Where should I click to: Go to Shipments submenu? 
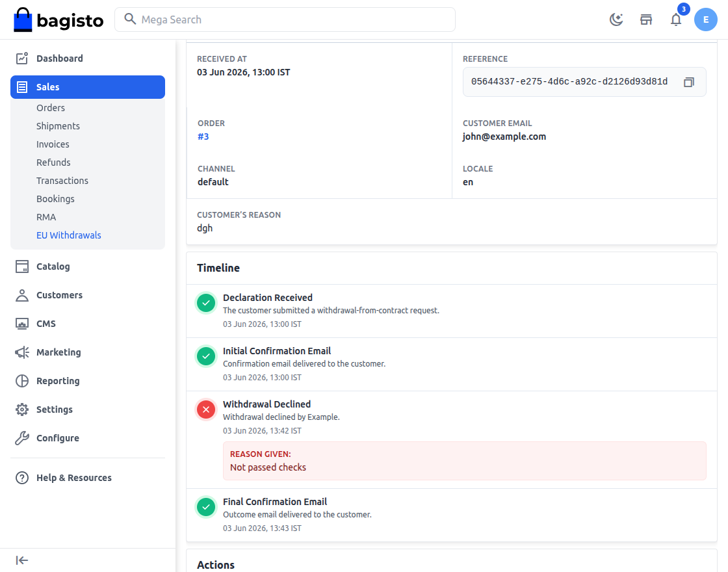pos(58,126)
